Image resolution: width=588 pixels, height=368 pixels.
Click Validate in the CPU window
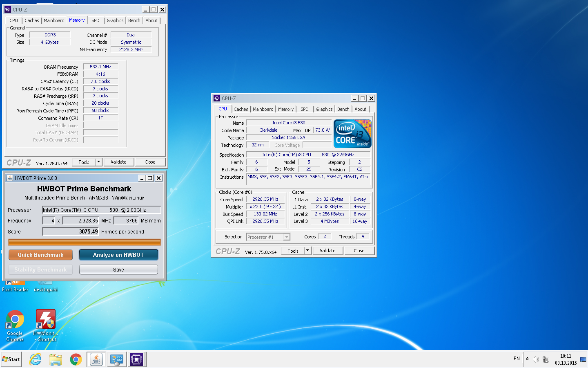327,251
